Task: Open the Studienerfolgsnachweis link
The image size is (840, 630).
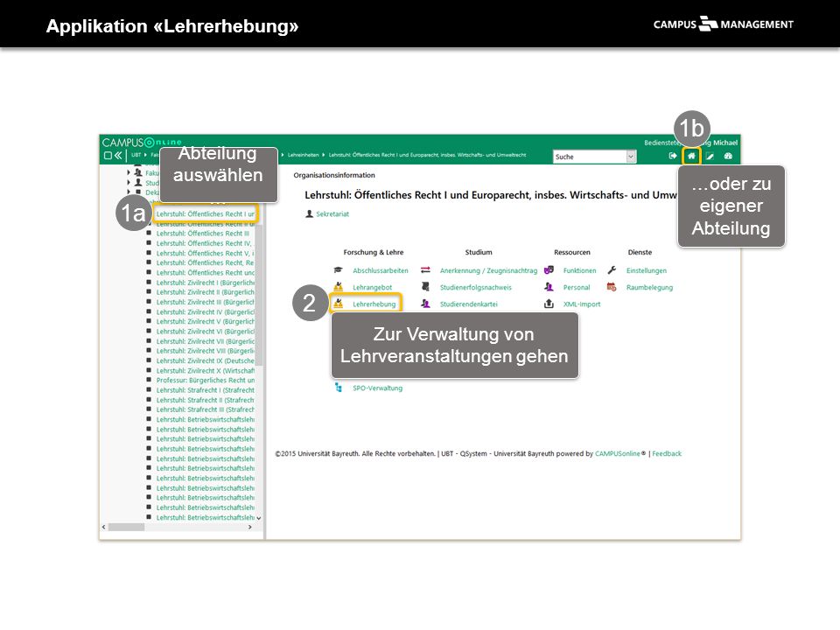Action: 476,287
